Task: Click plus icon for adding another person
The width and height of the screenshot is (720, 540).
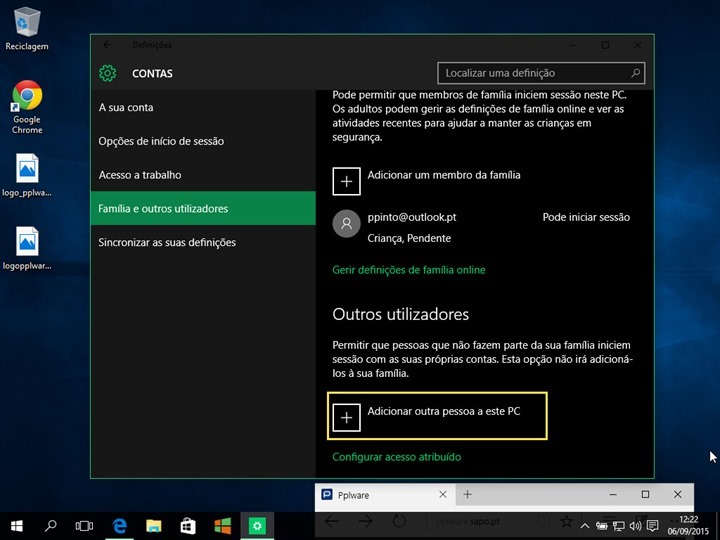Action: pos(346,417)
